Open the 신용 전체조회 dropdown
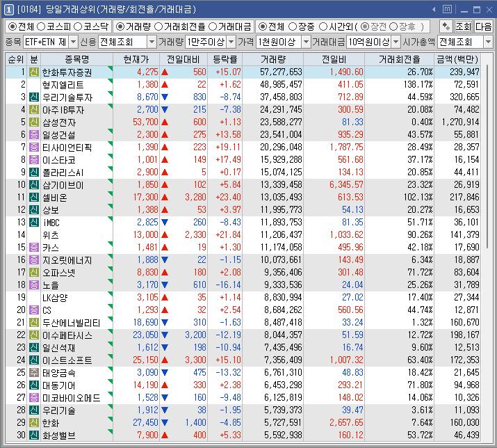The width and height of the screenshot is (497, 448). [x=152, y=42]
